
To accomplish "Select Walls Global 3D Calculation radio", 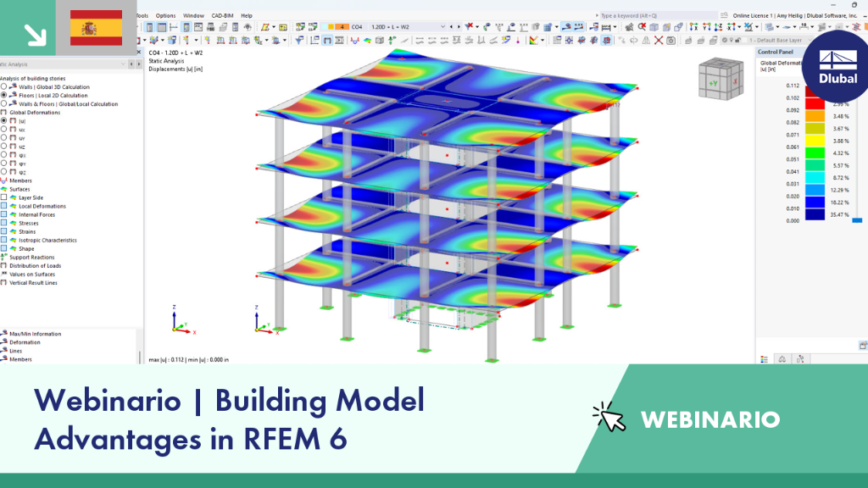I will pos(4,87).
